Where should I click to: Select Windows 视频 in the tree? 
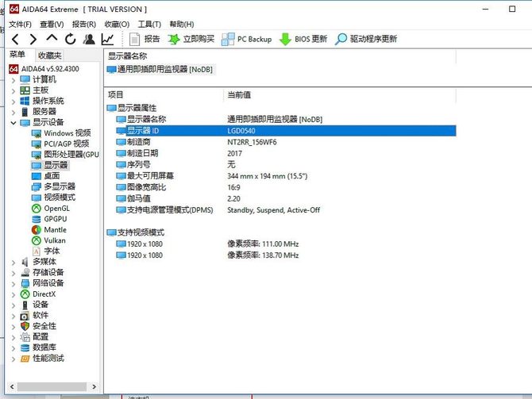tap(61, 133)
